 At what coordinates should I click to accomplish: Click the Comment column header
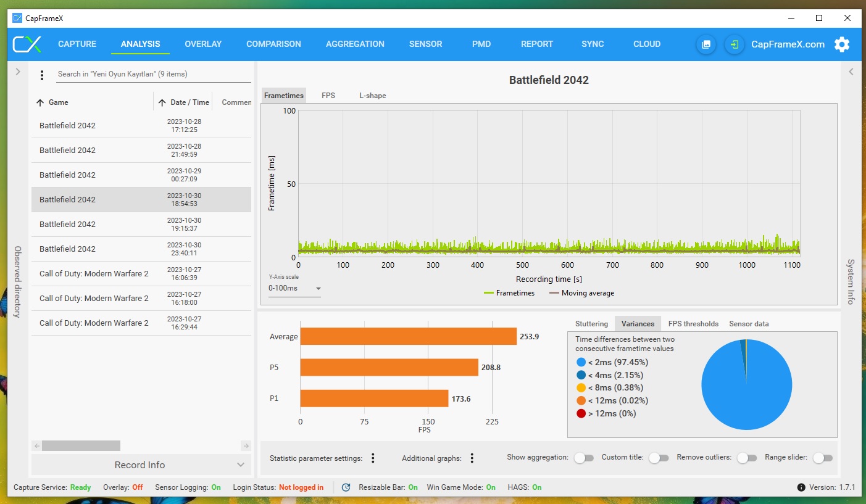coord(236,102)
